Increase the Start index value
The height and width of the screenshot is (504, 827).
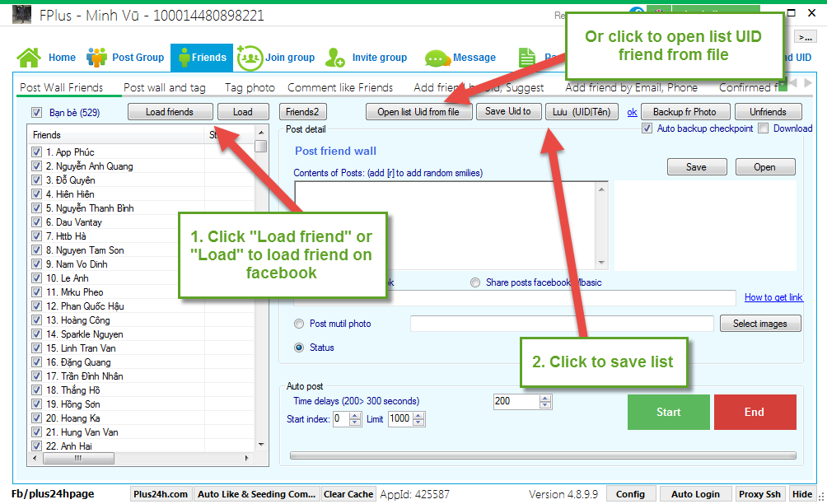click(x=356, y=416)
